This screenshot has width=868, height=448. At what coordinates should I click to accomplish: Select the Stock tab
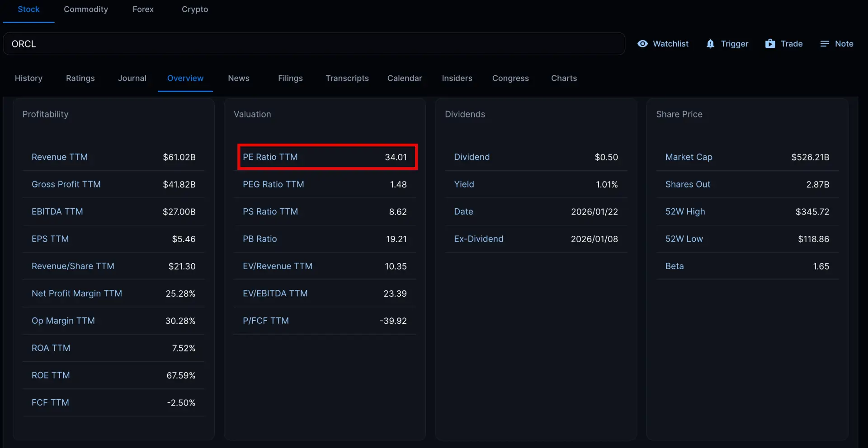click(28, 9)
